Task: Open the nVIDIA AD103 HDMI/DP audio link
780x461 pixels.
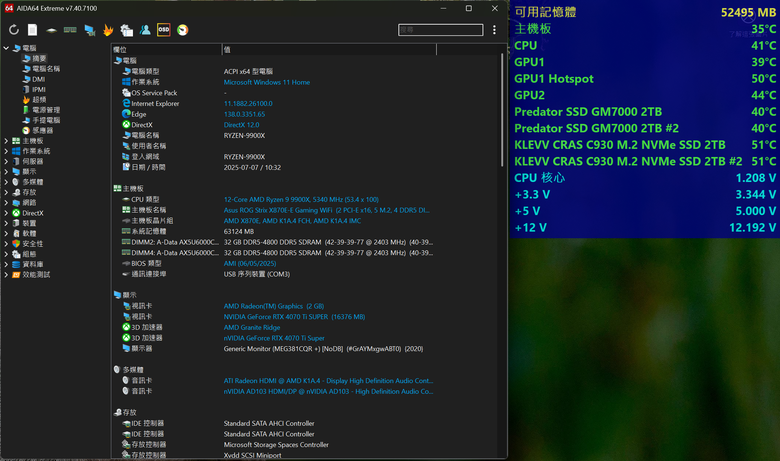Action: (x=328, y=391)
